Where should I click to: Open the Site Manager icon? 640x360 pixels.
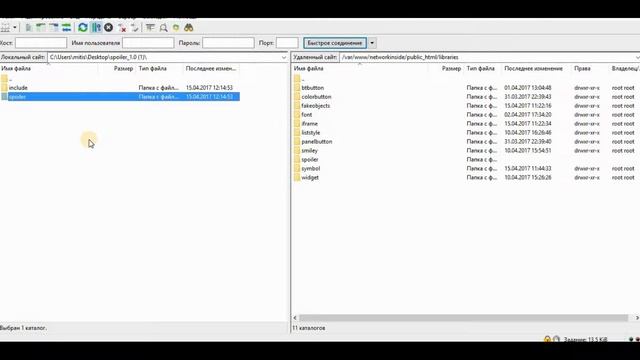pos(5,28)
